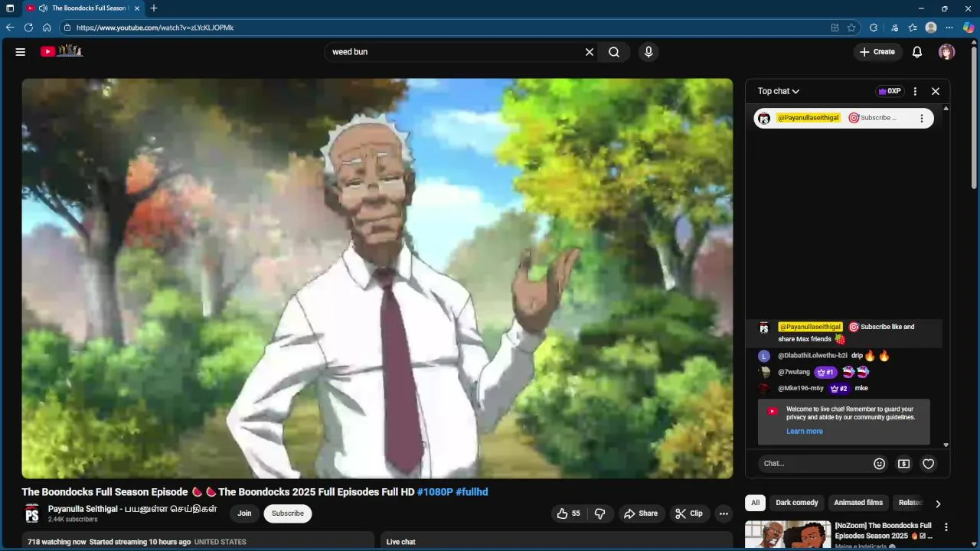Dislike the video
Image resolution: width=980 pixels, height=551 pixels.
point(600,514)
